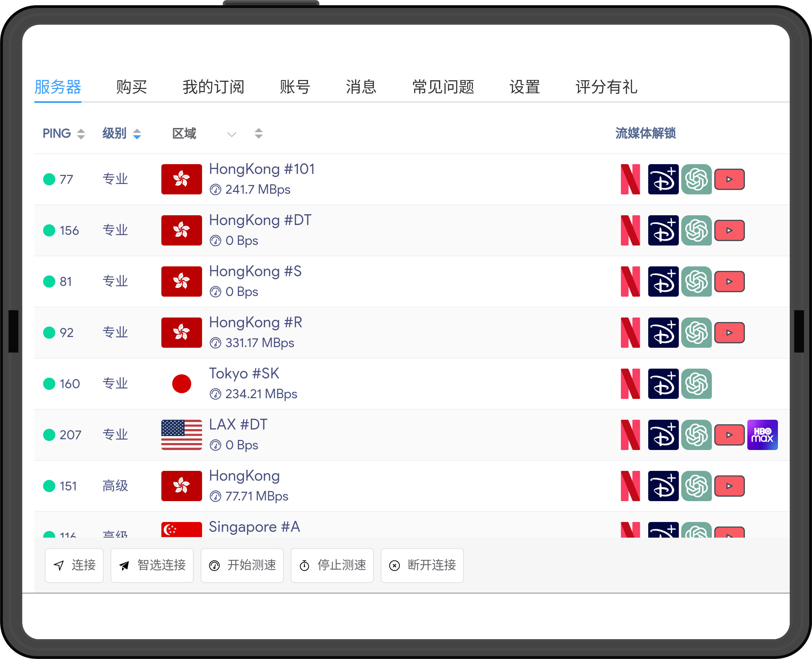Click speed gauge icon under HongKong #101
The width and height of the screenshot is (812, 659).
215,190
